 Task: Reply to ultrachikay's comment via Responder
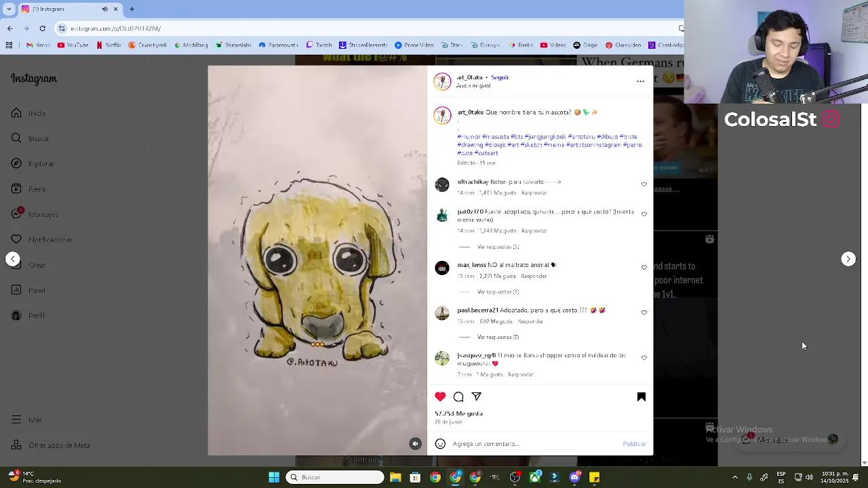(x=534, y=193)
